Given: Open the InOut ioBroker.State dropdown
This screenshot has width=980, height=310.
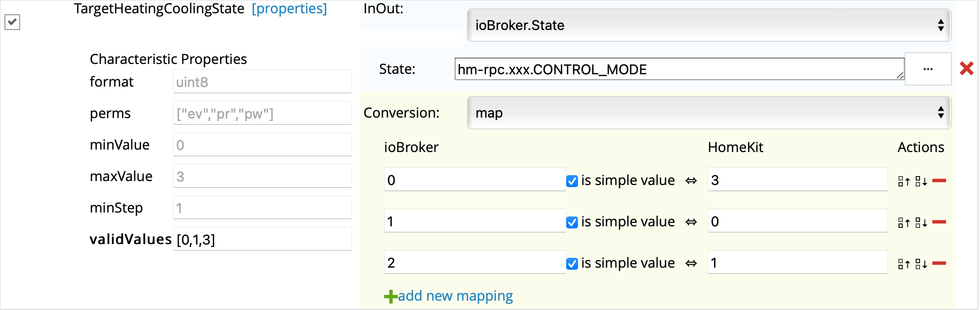Looking at the screenshot, I should 709,25.
